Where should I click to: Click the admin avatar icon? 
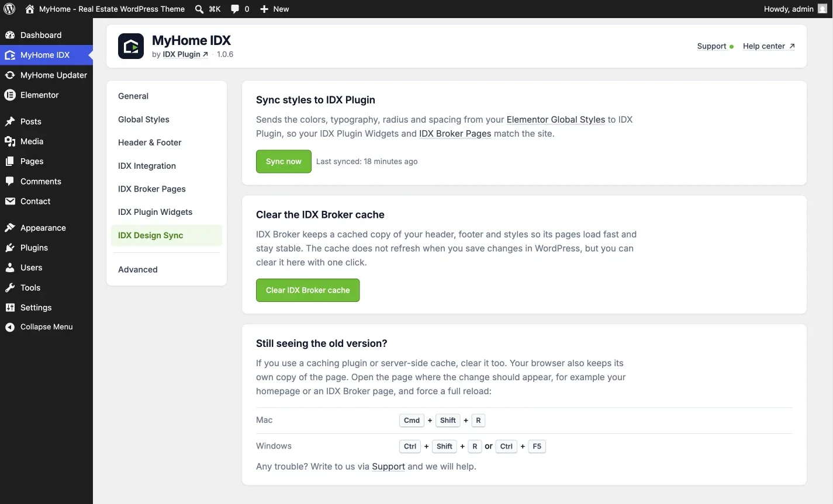pos(822,9)
